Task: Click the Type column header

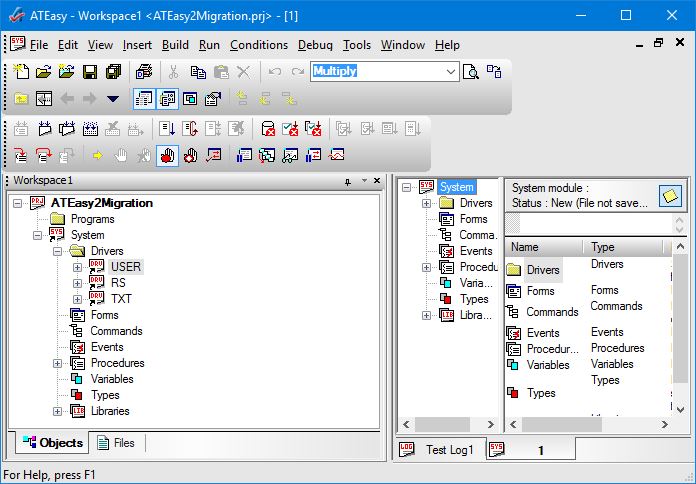Action: point(622,247)
